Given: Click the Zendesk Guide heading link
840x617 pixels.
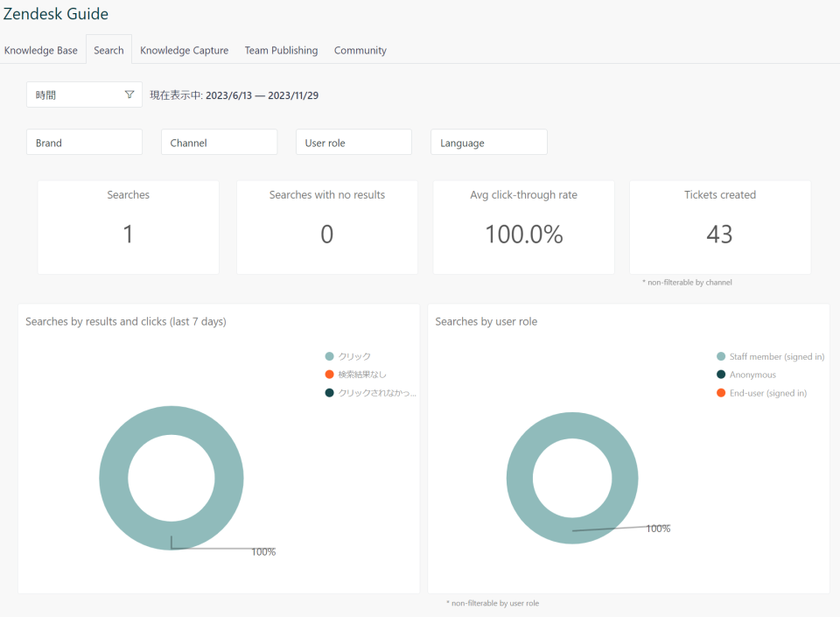Looking at the screenshot, I should pos(56,14).
